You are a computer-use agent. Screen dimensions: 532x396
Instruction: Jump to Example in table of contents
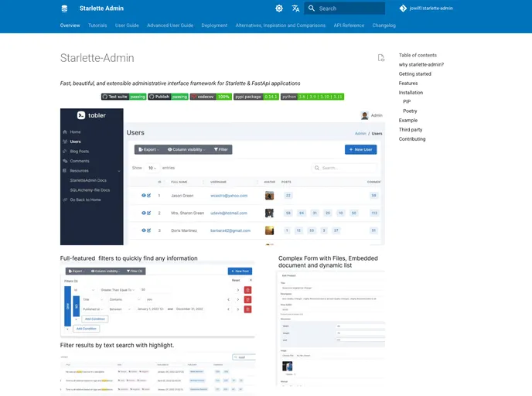pos(408,120)
